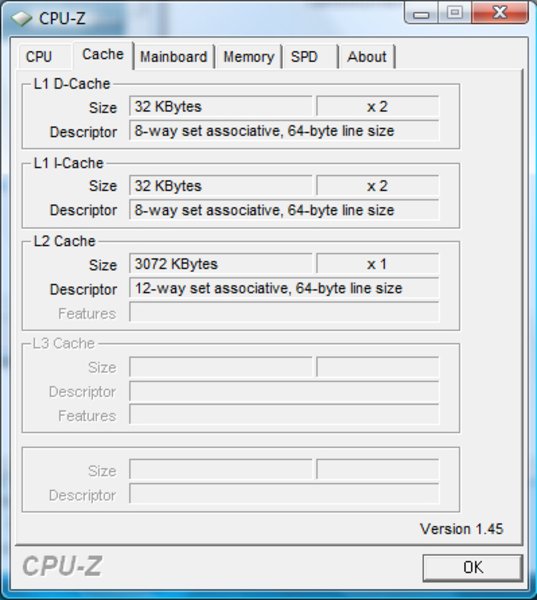Screen dimensions: 537x600
Task: Select the Cache tab
Action: [103, 55]
